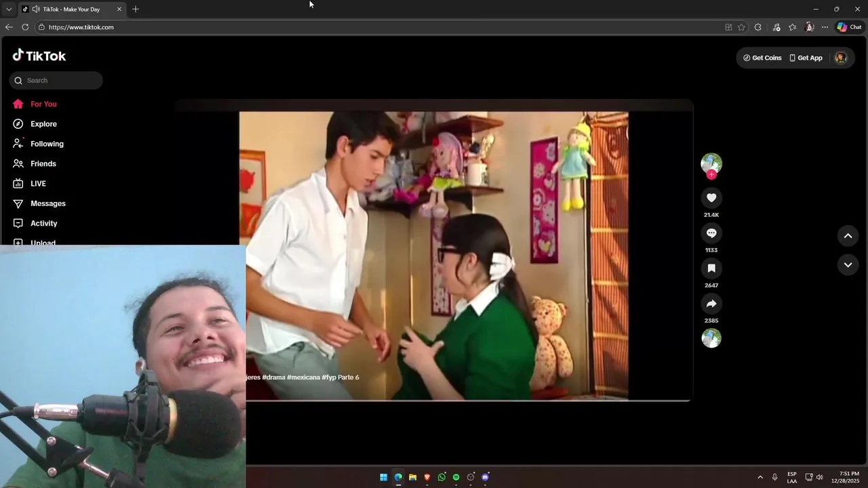
Task: Open the media control icon
Action: 776,27
